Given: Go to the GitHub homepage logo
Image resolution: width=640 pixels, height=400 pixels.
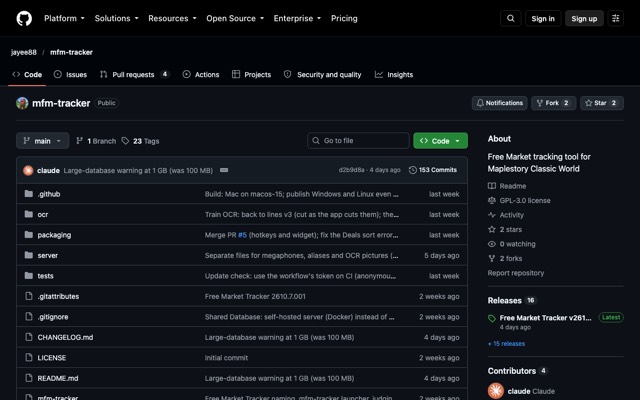Looking at the screenshot, I should 24,18.
